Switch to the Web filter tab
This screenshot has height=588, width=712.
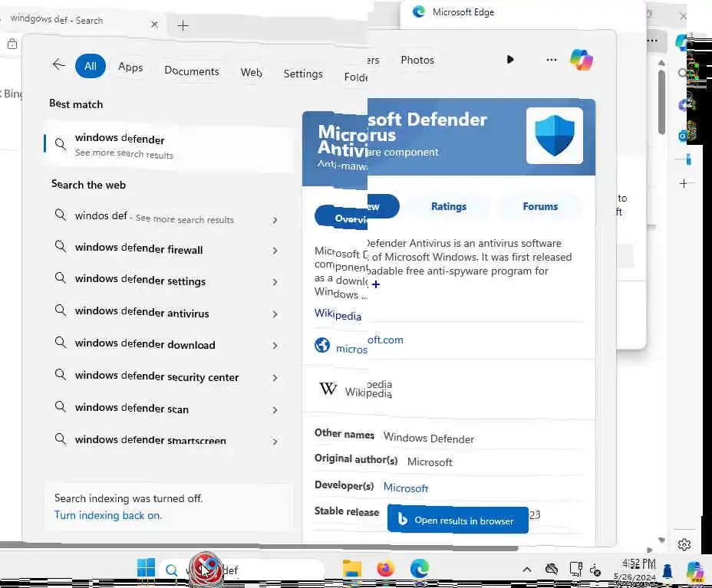[x=251, y=73]
